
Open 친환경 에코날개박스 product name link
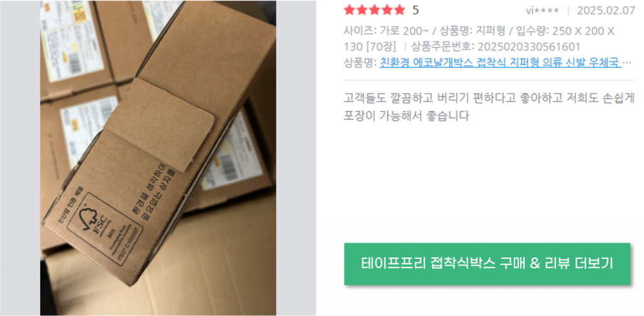(500, 63)
